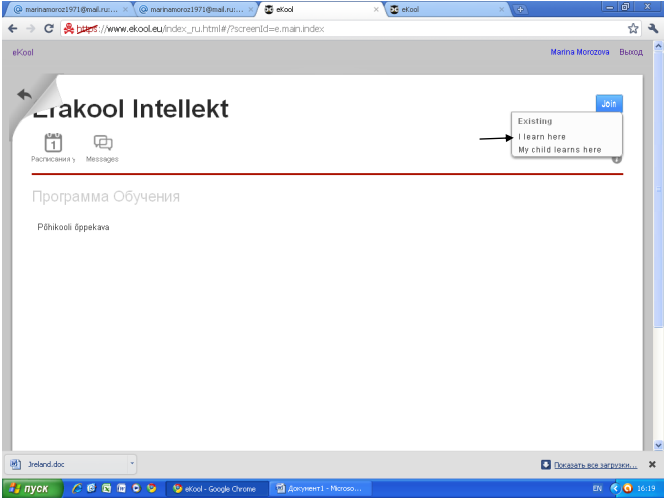Viewport: 665px width, 498px height.
Task: Click the eKool logo link
Action: pyautogui.click(x=23, y=53)
